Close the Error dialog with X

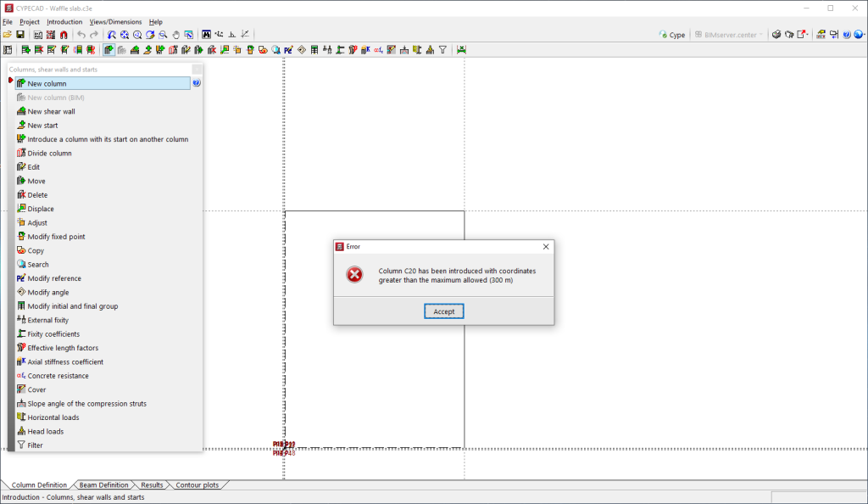546,247
